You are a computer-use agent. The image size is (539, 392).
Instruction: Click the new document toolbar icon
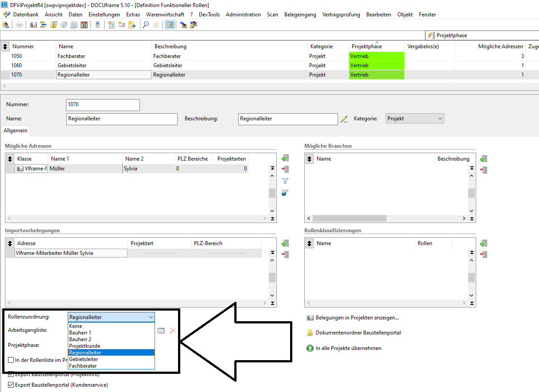coord(111,25)
